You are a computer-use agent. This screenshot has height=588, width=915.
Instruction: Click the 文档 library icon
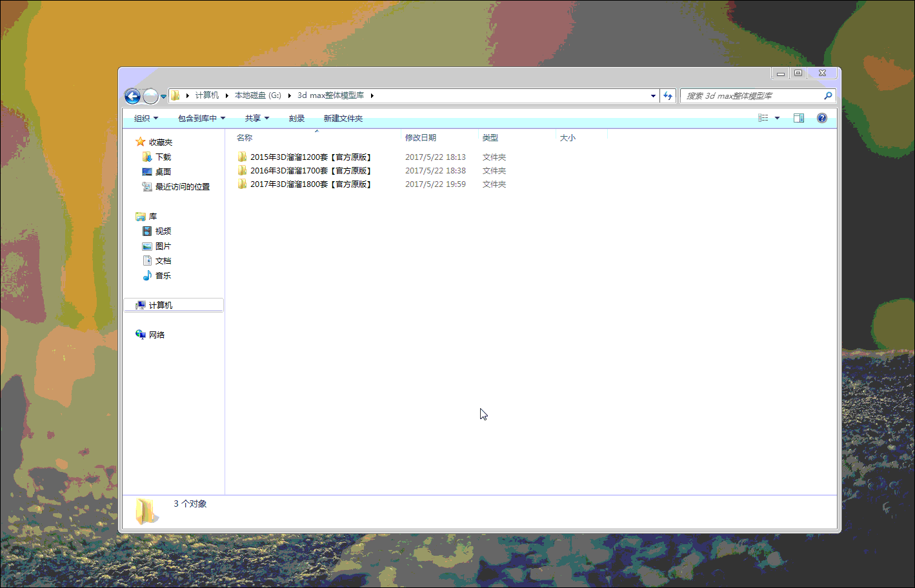[147, 260]
